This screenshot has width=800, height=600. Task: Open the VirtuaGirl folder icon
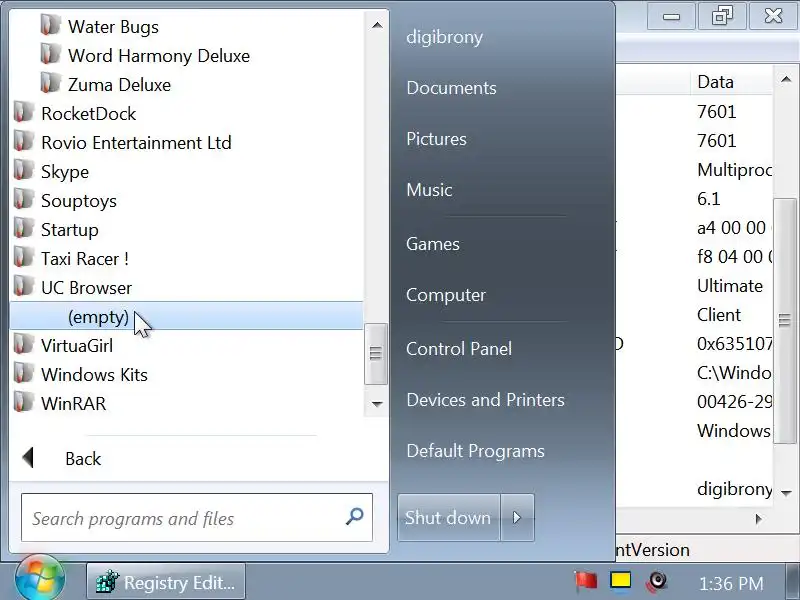(23, 344)
